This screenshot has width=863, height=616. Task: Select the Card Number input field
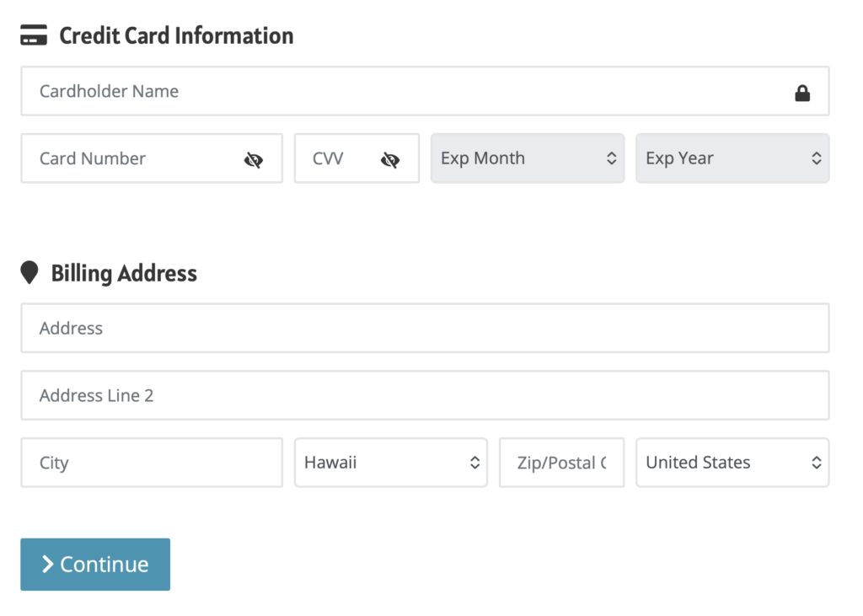pos(152,158)
